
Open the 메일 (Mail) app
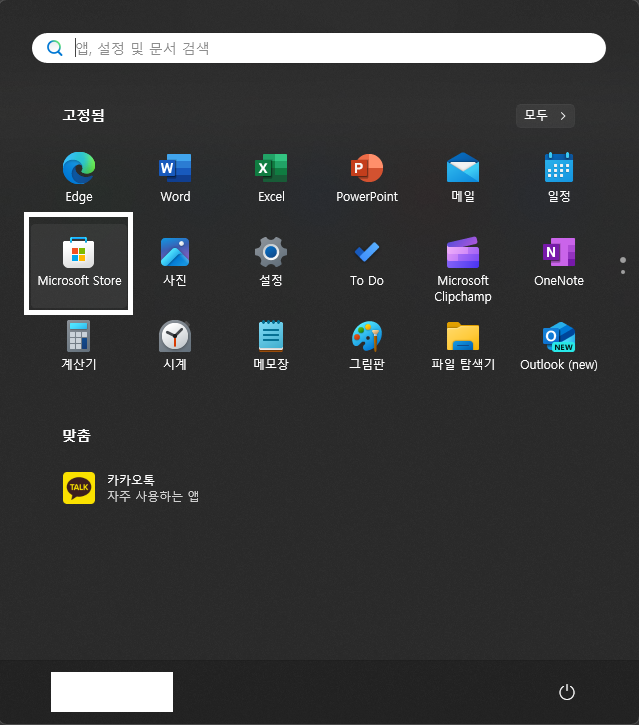[x=463, y=178]
